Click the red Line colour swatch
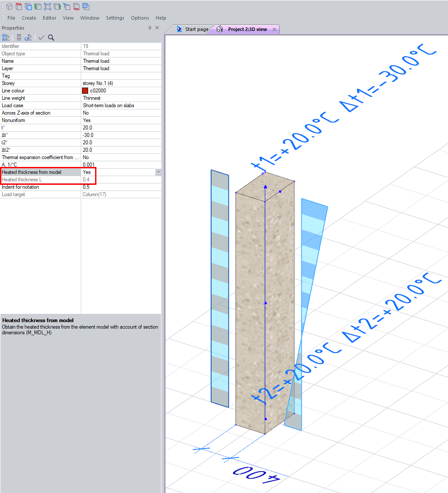Viewport: 448px width, 493px height. click(85, 91)
